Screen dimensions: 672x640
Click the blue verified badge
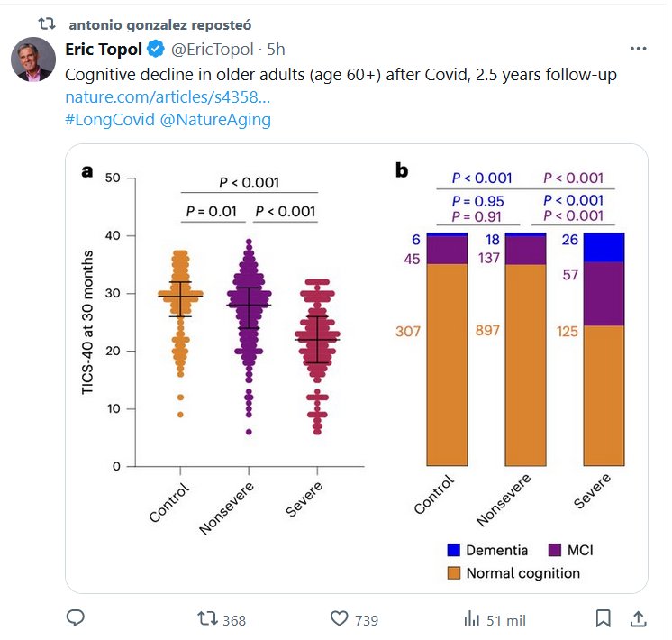coord(156,49)
